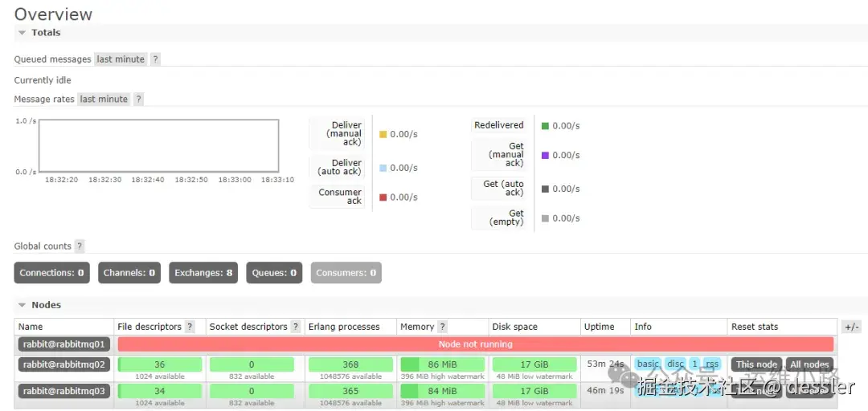Click Erlang processes bar showing 365

click(x=350, y=391)
